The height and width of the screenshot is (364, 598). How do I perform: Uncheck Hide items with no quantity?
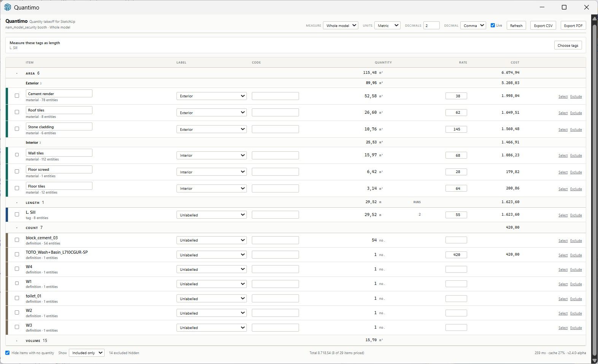coord(7,353)
